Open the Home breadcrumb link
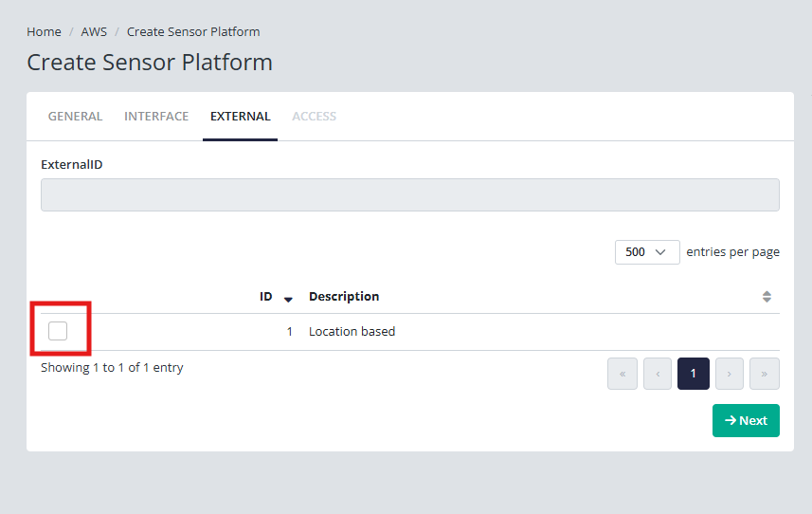 click(x=44, y=31)
